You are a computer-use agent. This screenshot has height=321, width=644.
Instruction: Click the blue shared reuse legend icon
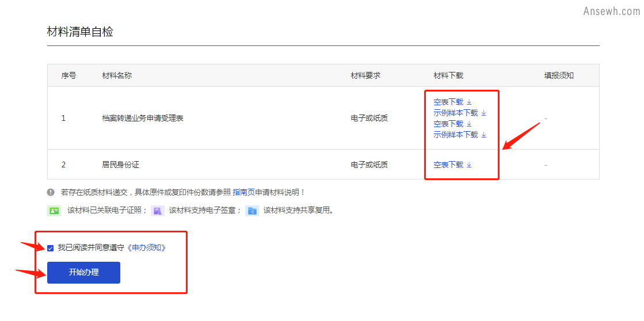pyautogui.click(x=252, y=211)
